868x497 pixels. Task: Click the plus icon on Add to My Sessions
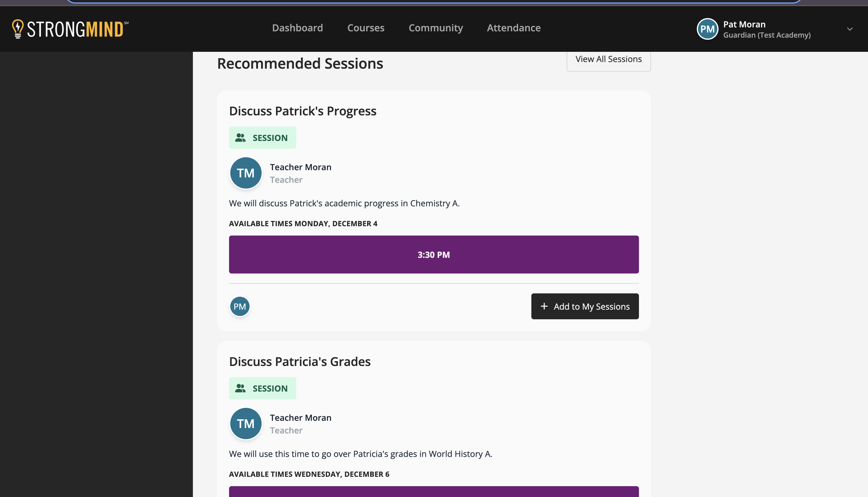(544, 306)
